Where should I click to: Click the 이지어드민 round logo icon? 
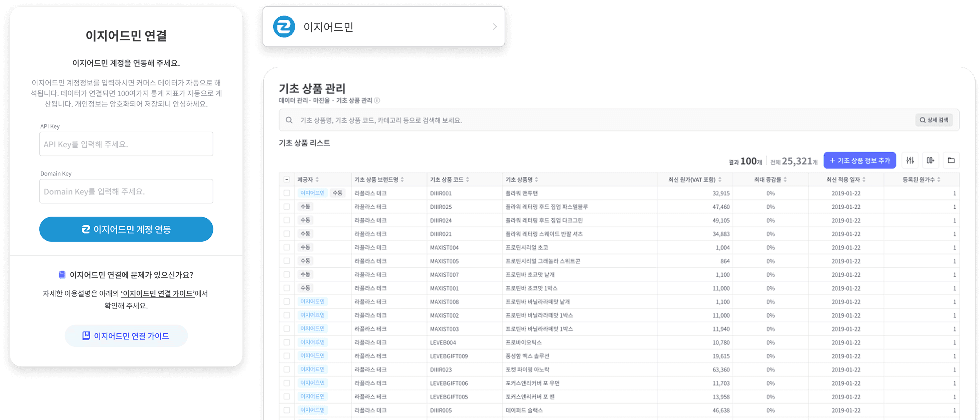tap(284, 27)
